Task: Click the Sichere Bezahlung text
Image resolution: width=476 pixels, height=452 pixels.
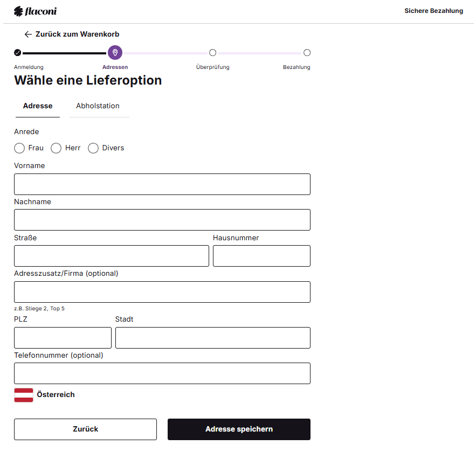Action: [433, 11]
